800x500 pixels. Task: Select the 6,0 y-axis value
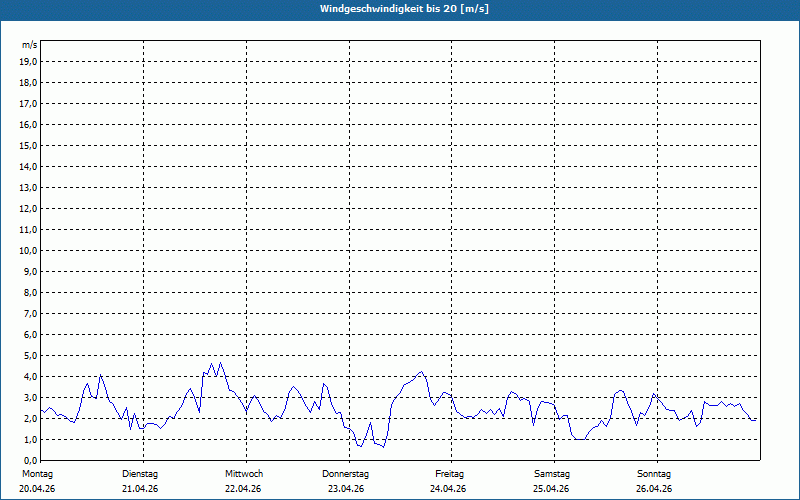(x=30, y=334)
